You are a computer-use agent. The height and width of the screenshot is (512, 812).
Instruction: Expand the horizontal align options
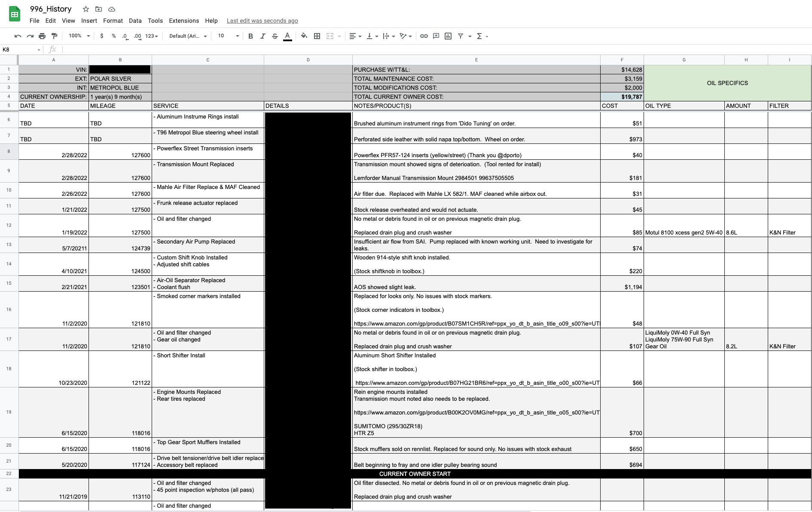point(359,36)
